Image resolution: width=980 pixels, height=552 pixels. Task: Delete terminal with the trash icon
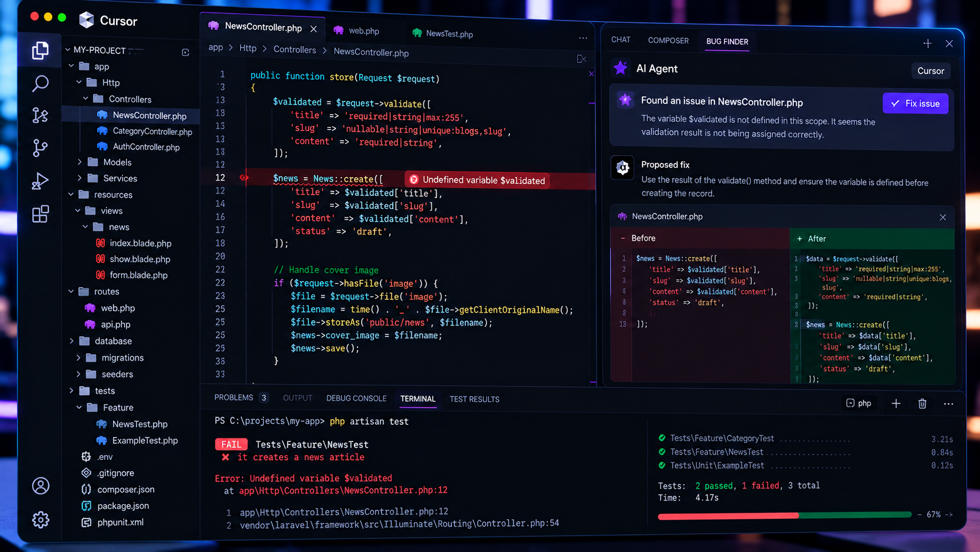pos(922,404)
